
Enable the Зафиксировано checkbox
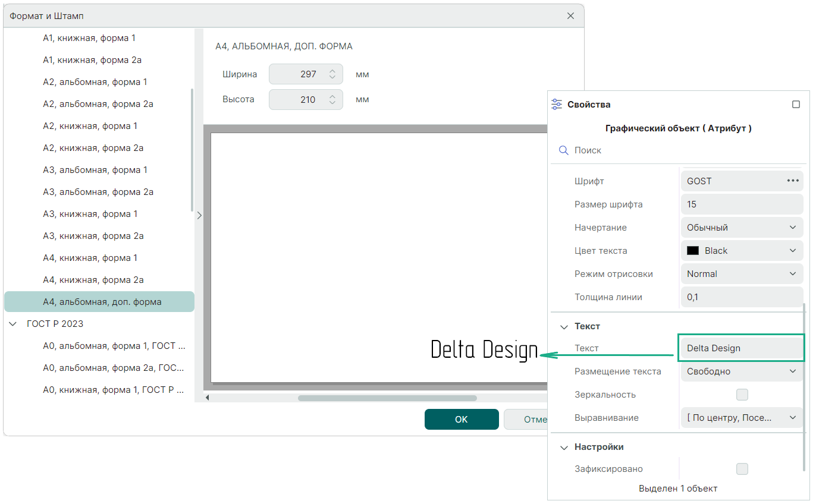click(x=742, y=469)
